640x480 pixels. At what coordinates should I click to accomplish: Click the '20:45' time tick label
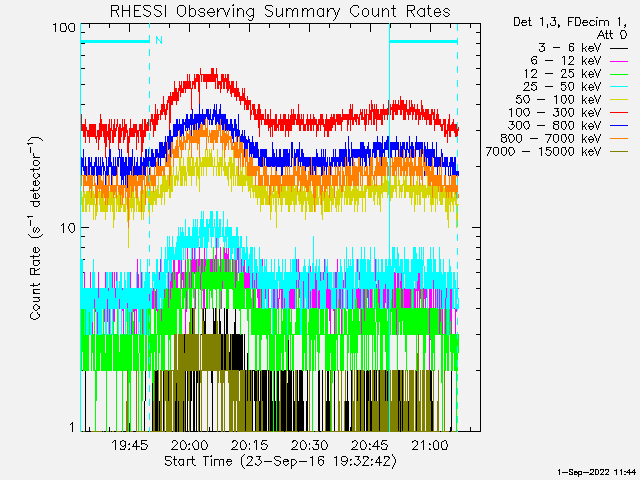[x=370, y=445]
